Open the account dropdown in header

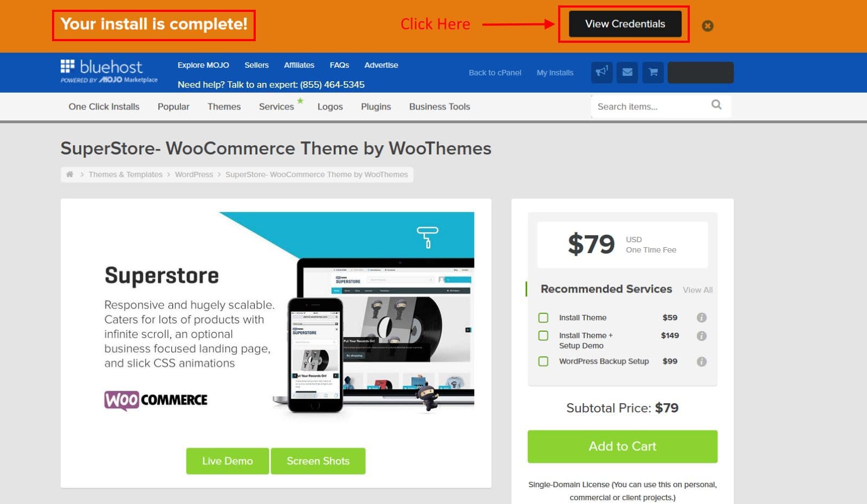tap(700, 73)
